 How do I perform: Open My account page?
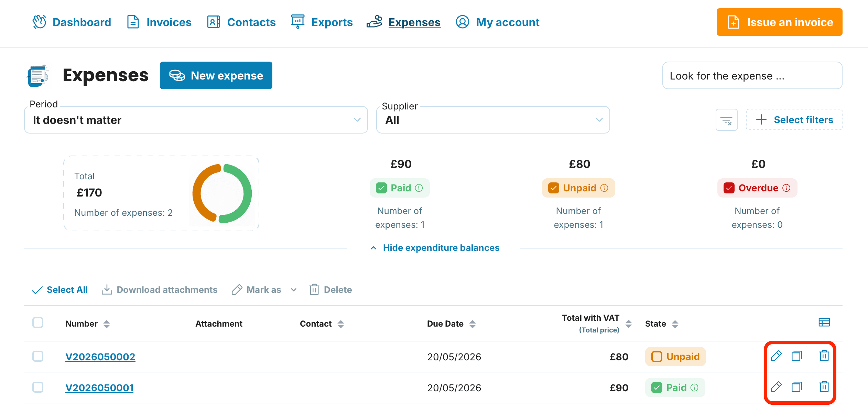[497, 22]
